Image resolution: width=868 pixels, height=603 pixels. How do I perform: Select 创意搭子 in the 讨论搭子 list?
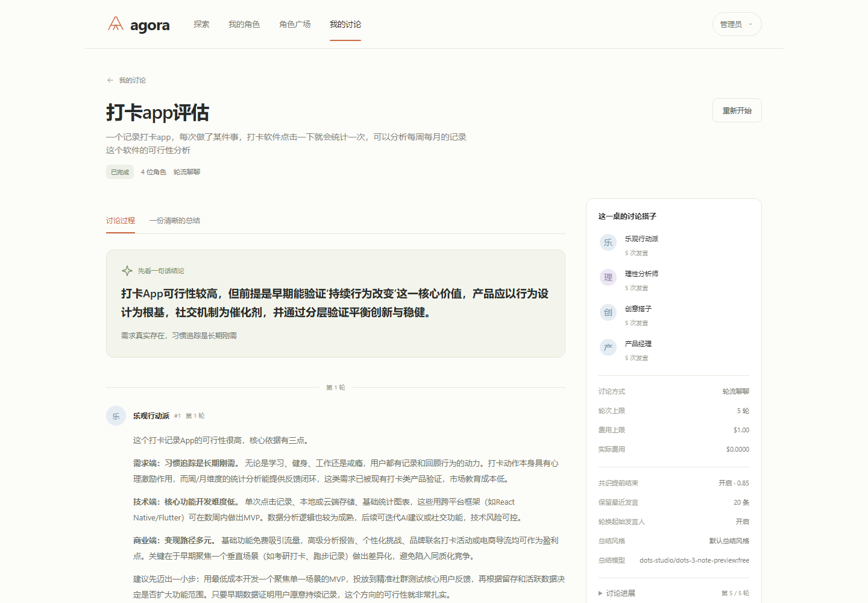point(638,309)
